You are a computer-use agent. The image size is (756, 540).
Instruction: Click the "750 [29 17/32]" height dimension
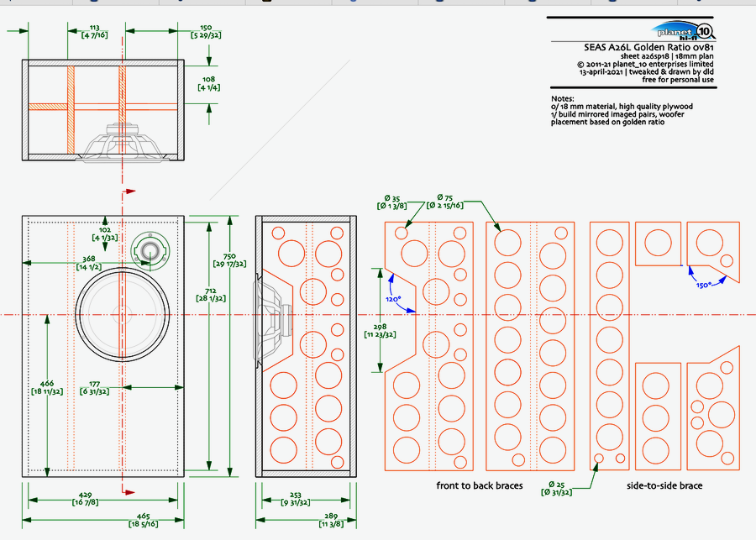pos(229,260)
